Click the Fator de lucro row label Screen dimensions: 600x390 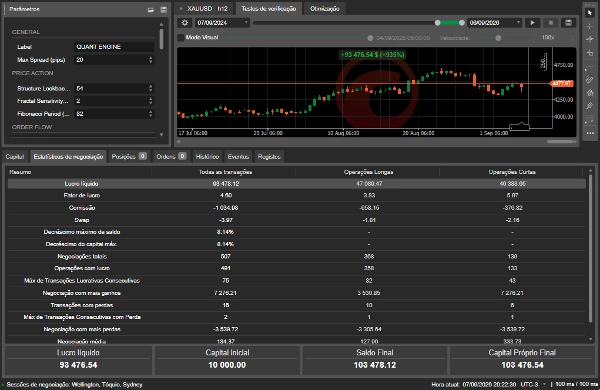pyautogui.click(x=82, y=195)
